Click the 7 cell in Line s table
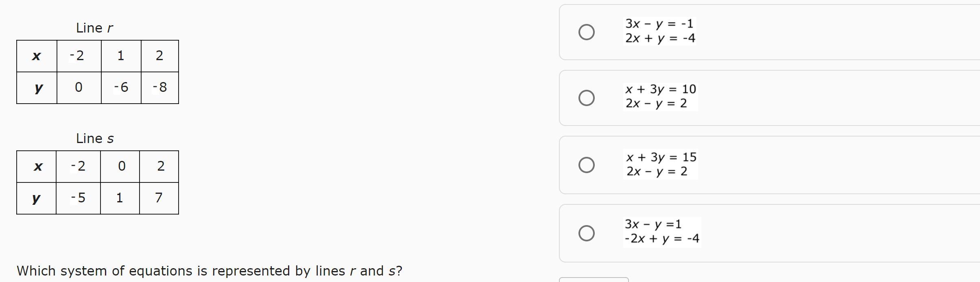980x282 pixels. [x=159, y=198]
